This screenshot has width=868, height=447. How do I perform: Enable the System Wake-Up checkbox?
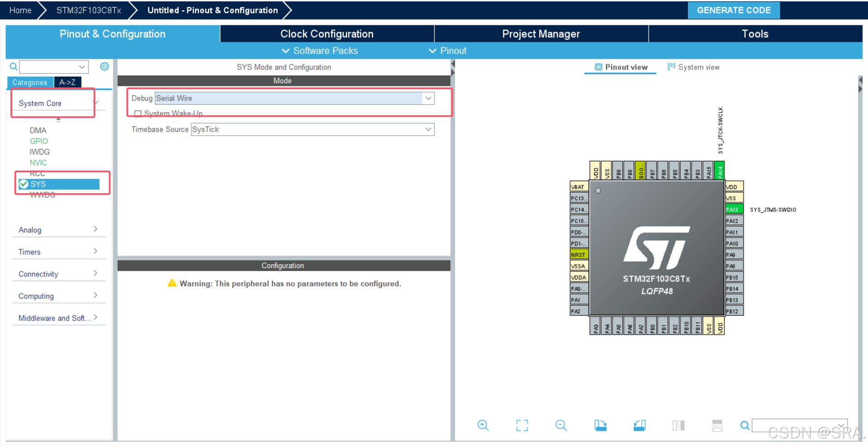tap(138, 113)
